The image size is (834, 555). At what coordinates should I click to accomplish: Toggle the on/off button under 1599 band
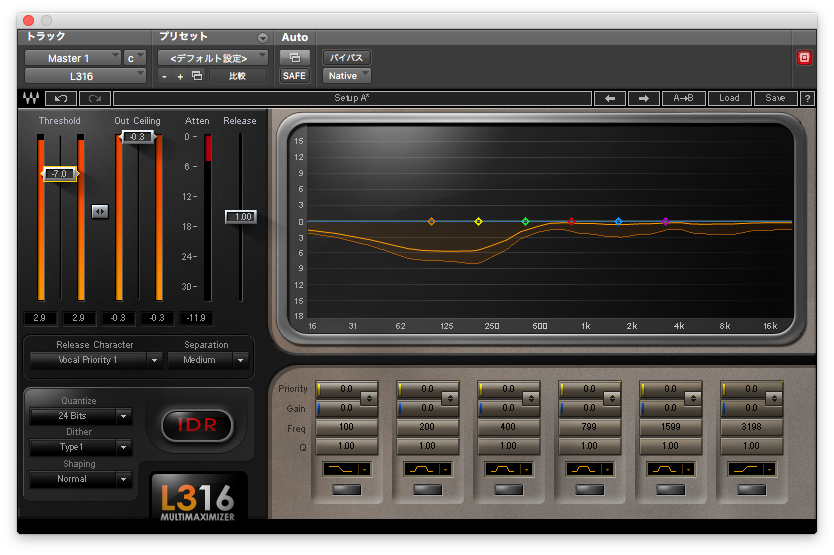(x=670, y=490)
